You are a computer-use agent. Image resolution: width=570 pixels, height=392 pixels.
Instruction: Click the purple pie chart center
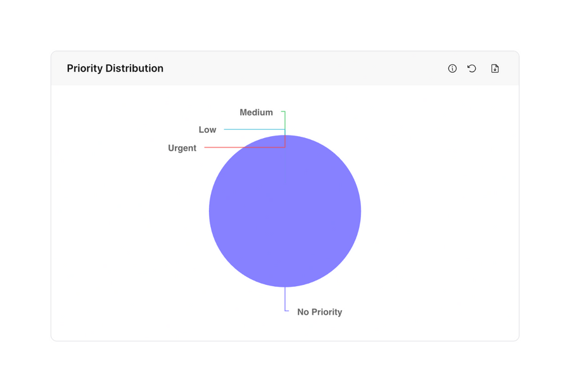[x=285, y=210]
